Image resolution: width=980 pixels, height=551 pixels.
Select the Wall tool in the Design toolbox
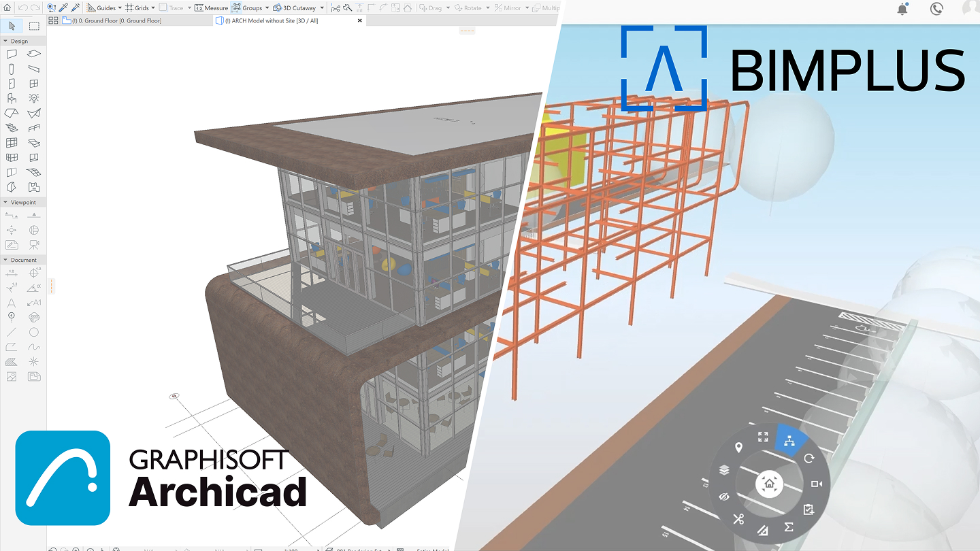pyautogui.click(x=10, y=54)
